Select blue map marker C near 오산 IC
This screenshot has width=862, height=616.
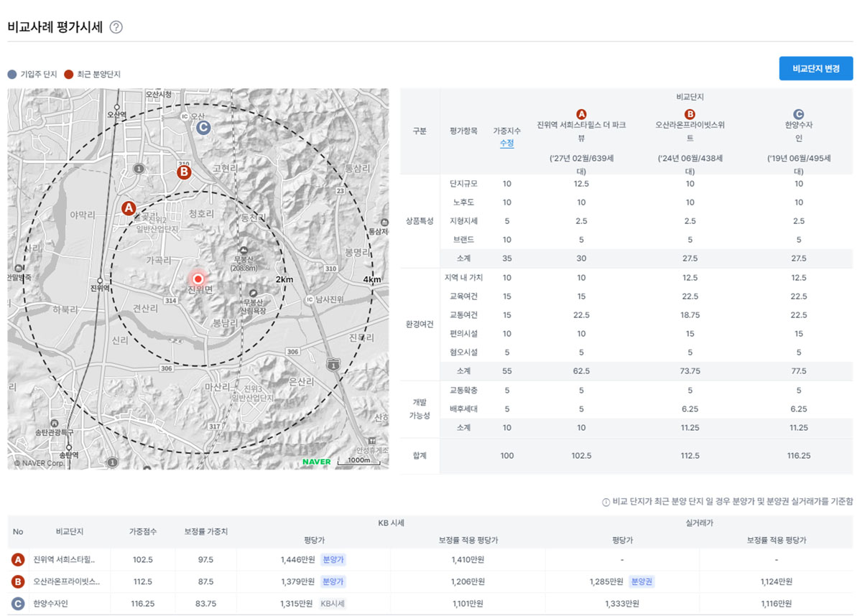point(203,128)
